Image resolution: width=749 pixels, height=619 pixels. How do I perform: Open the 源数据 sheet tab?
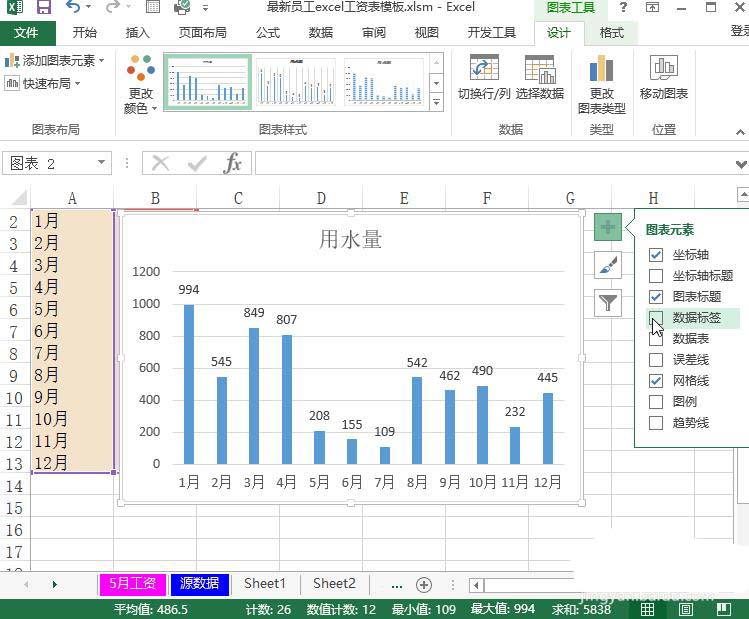(x=199, y=583)
